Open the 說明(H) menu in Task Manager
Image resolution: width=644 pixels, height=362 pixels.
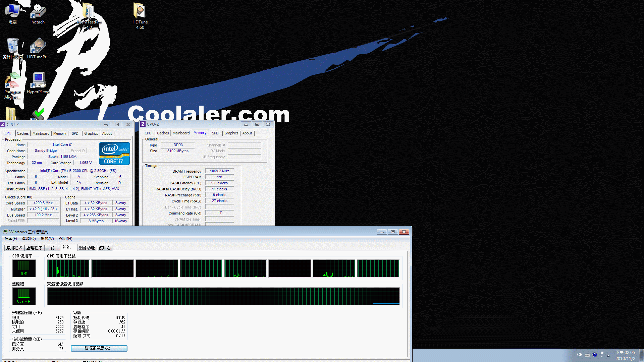66,239
